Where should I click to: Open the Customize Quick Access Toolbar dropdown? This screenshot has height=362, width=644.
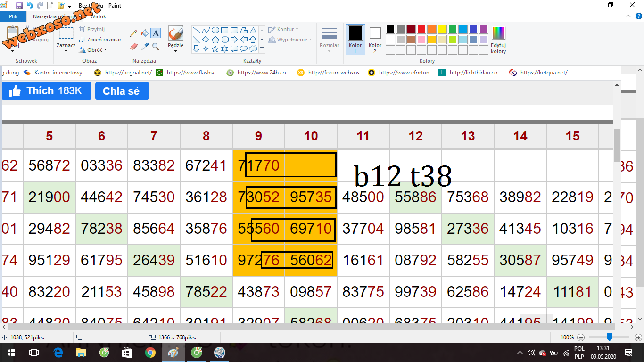(69, 6)
